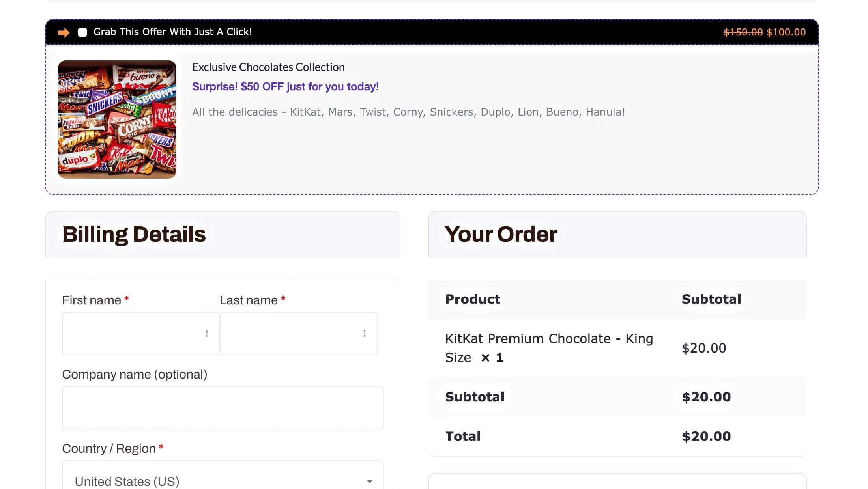Click the delicacies description text in offer
The width and height of the screenshot is (868, 489).
pos(408,112)
